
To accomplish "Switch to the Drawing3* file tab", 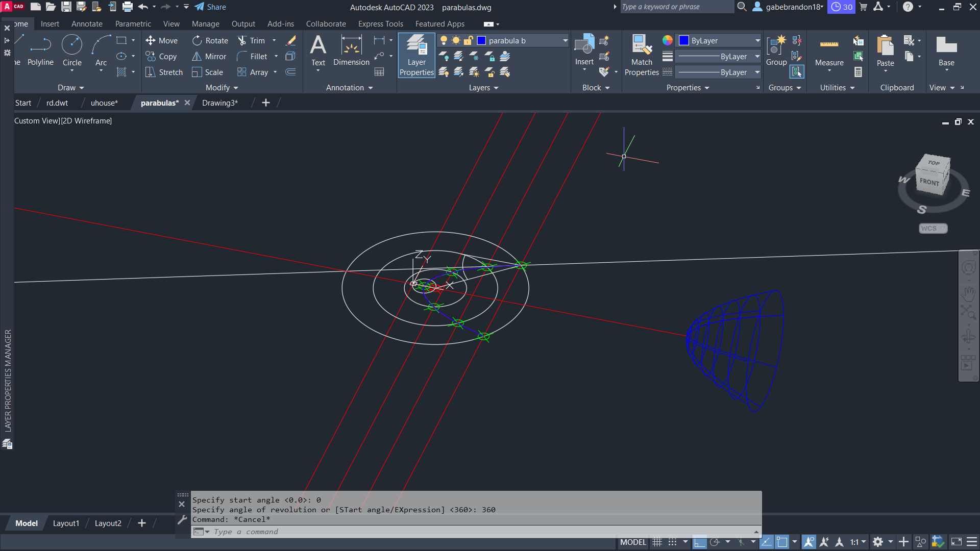I will [x=220, y=103].
